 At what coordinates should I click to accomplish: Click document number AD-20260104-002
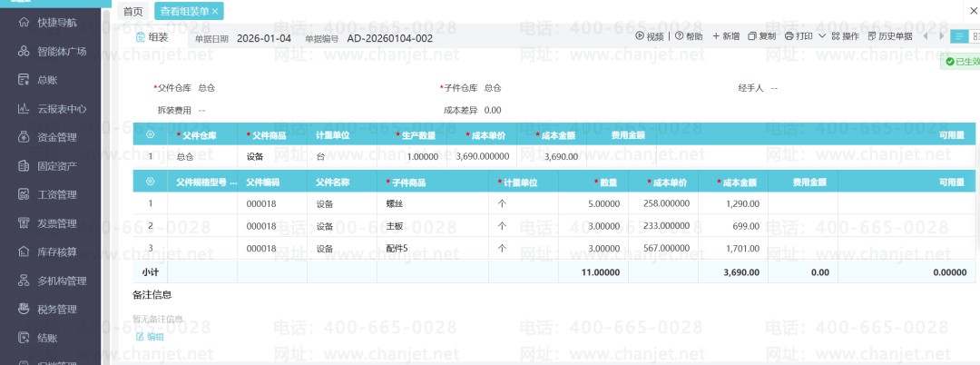[x=390, y=38]
